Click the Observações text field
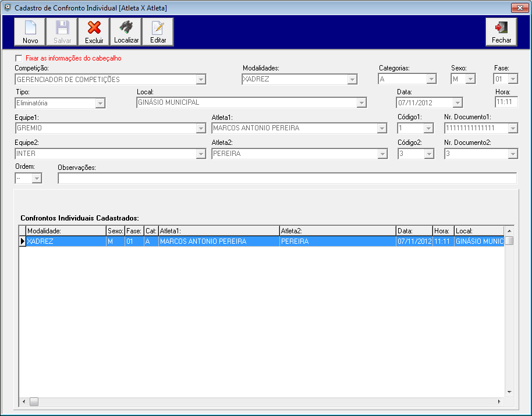 tap(287, 178)
